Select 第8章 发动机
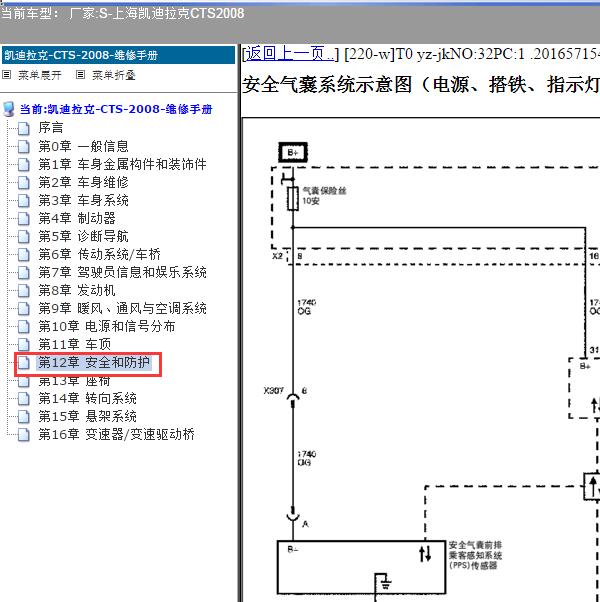Screen dimensions: 600x602 [77, 291]
